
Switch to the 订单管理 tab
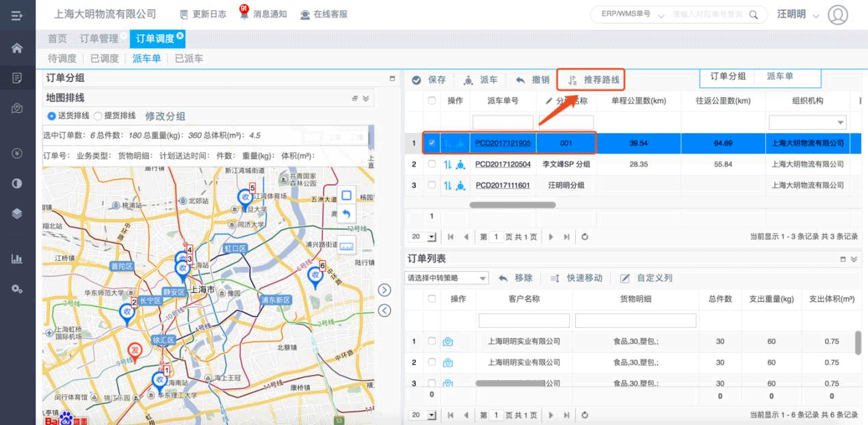[x=99, y=39]
